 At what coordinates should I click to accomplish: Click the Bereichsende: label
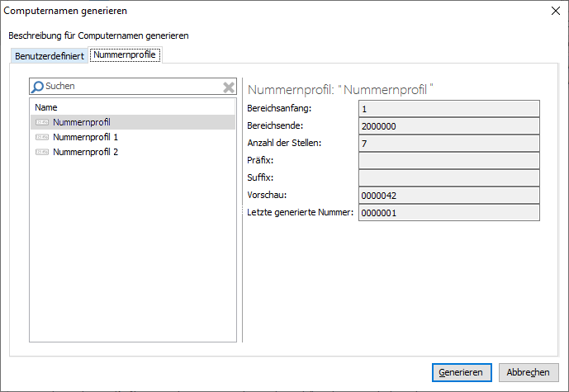(275, 125)
